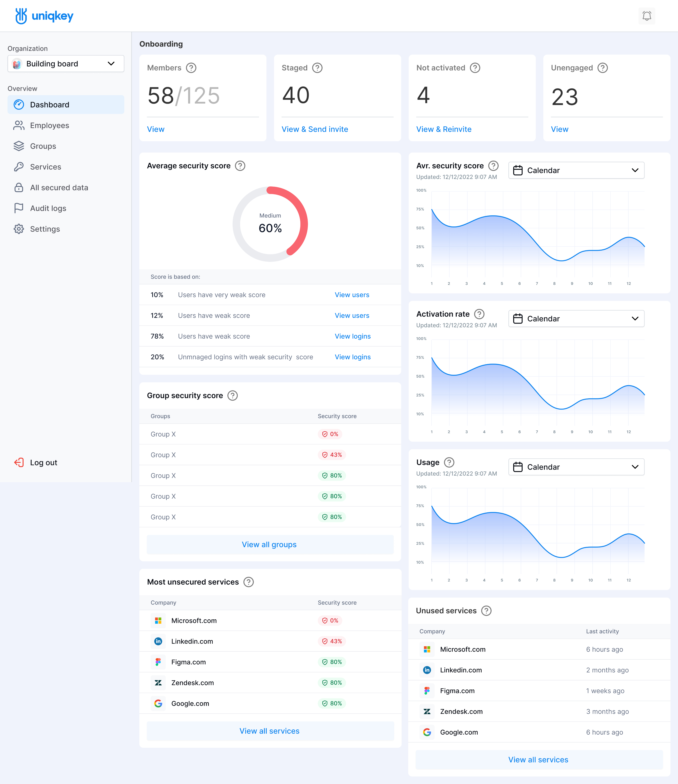
Task: Click help icon next to Unused services
Action: point(486,611)
